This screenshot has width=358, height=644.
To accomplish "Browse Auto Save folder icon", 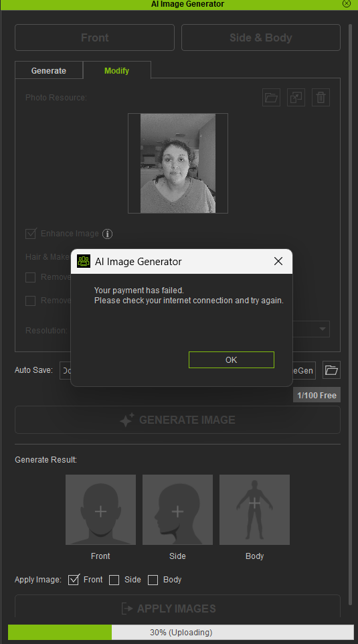I will pyautogui.click(x=331, y=370).
